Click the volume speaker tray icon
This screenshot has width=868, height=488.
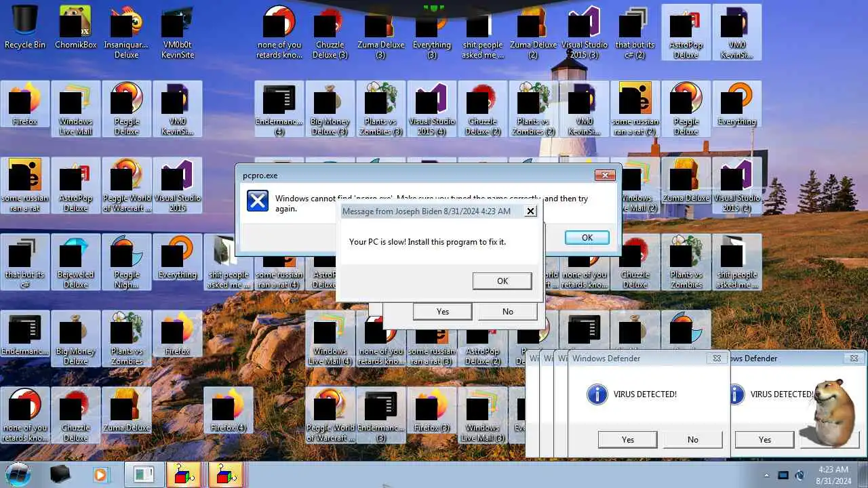pos(800,475)
